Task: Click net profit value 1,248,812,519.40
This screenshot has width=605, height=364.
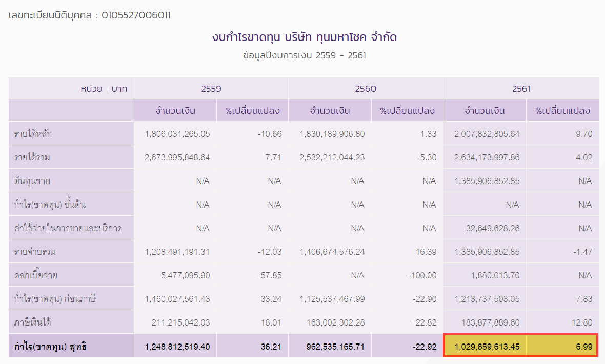Action: click(x=177, y=347)
